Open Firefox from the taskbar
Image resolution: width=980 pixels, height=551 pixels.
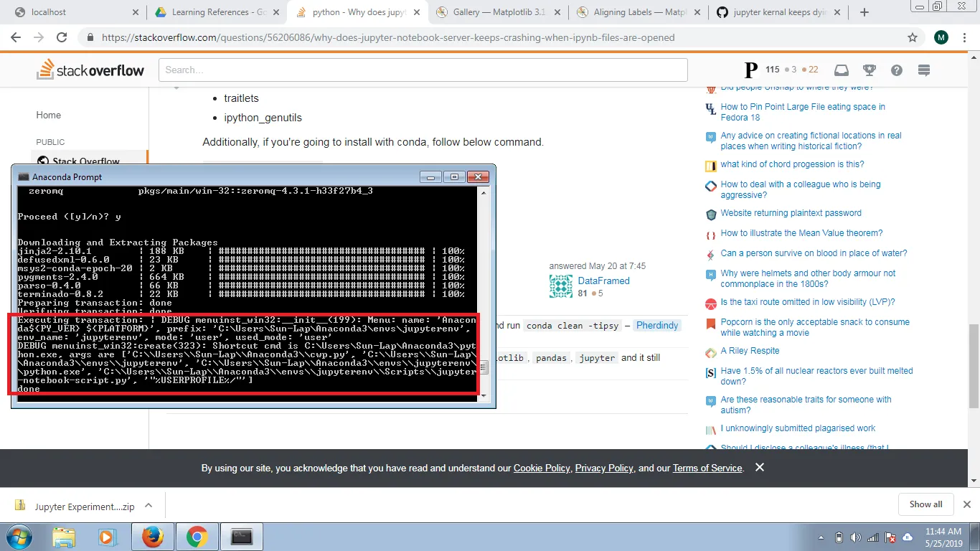153,537
